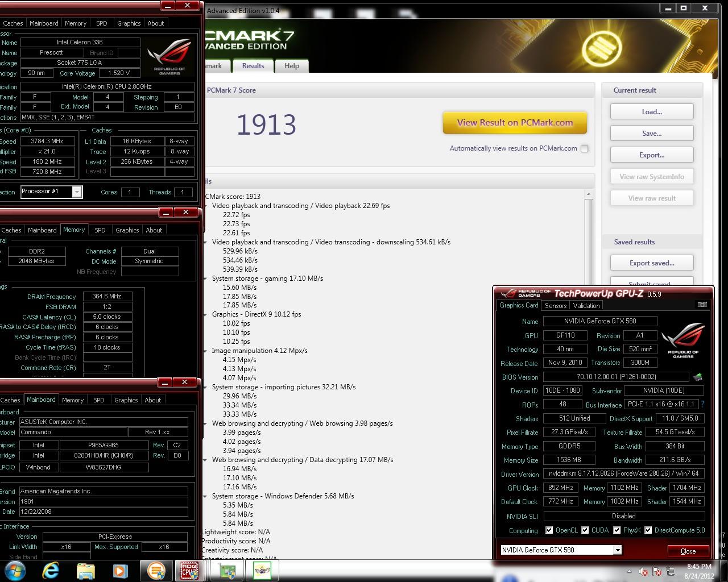Click Driver Version field in GPU-Z
The width and height of the screenshot is (728, 582).
point(624,473)
